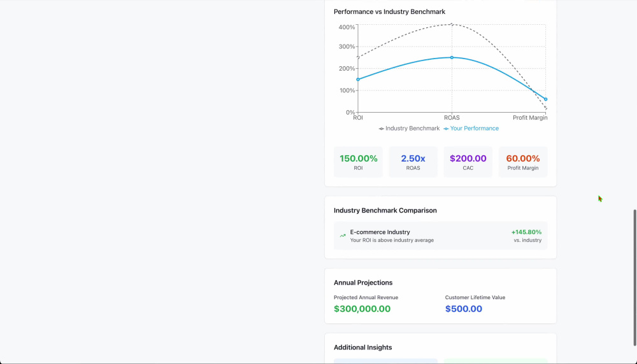Click the Annual Projections heading
Screen dimensions: 637x364
pyautogui.click(x=363, y=283)
